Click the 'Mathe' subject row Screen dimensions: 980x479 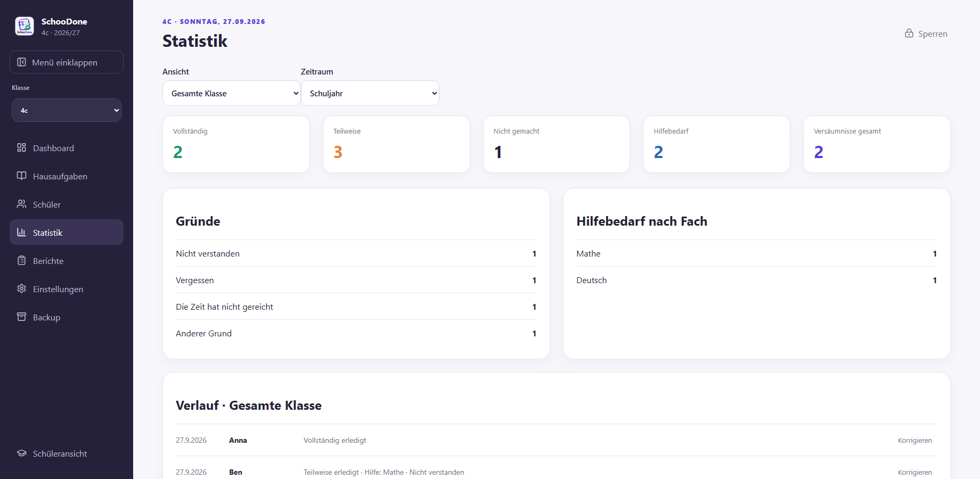pos(757,253)
